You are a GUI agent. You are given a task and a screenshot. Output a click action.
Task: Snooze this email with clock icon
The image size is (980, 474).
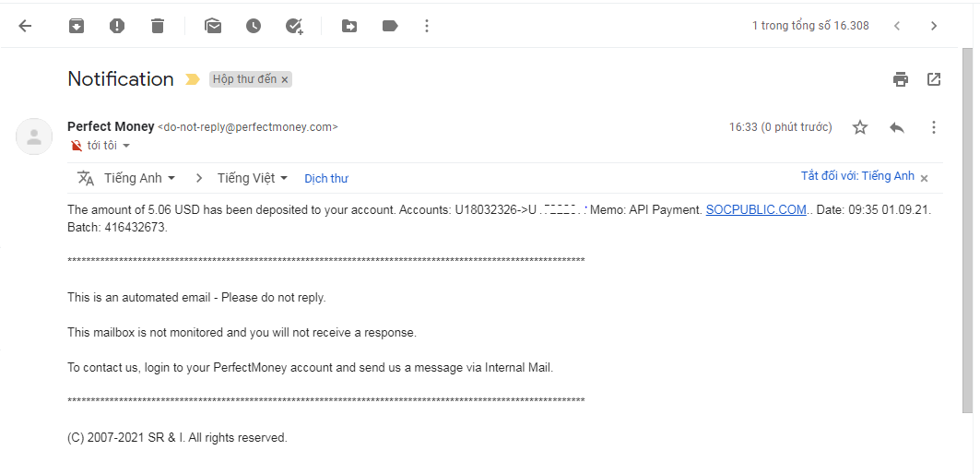pos(254,26)
